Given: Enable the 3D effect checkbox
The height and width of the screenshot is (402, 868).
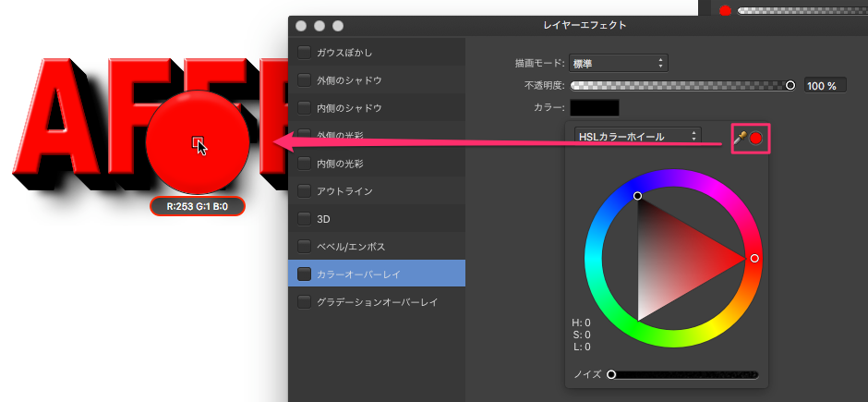Looking at the screenshot, I should (x=305, y=219).
